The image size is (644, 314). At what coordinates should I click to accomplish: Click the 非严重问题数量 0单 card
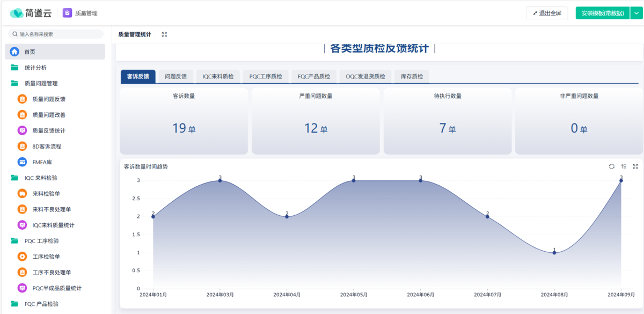click(x=579, y=121)
